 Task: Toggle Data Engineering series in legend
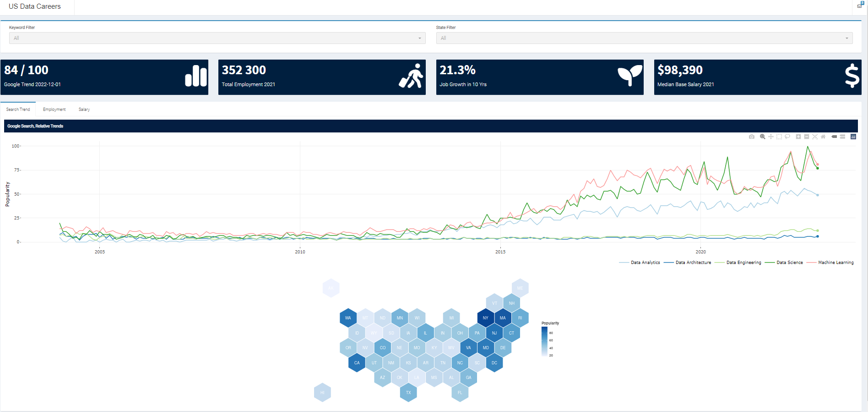[x=738, y=263]
